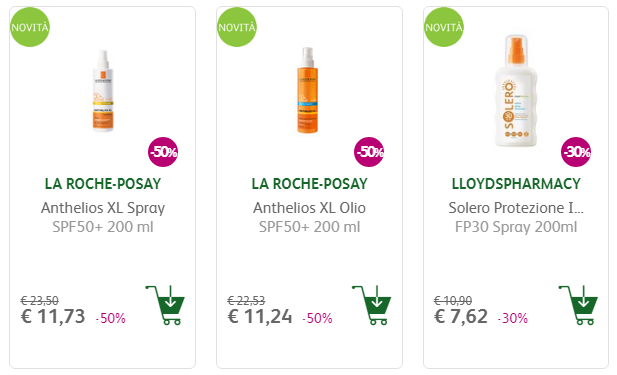Click € 11,24 discounted price
The image size is (617, 375).
[260, 316]
